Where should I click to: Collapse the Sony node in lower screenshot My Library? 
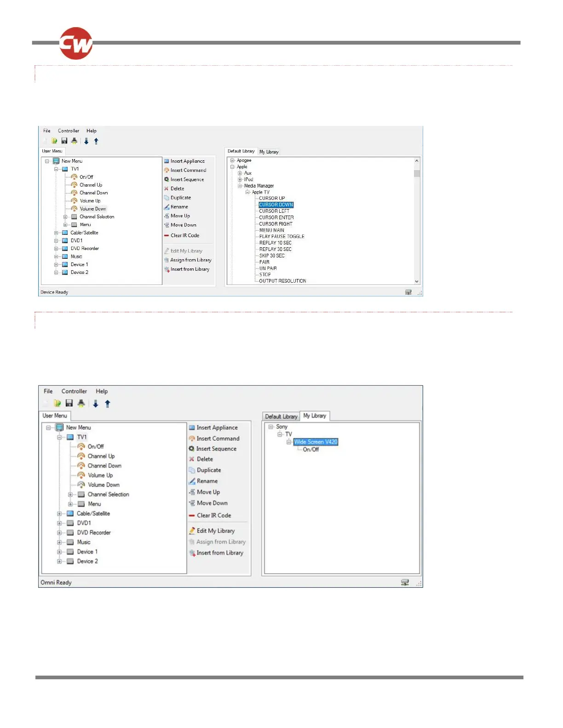(270, 427)
